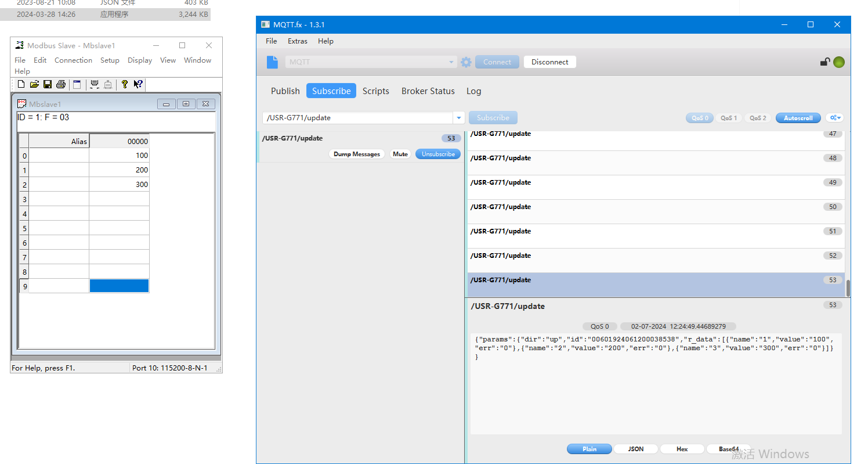The image size is (868, 464).
Task: Switch to the Publish tab
Action: point(285,91)
